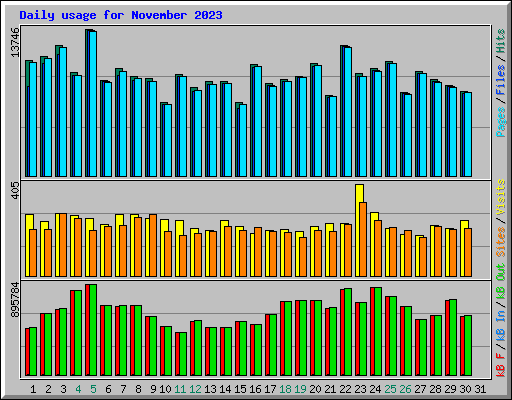This screenshot has height=400, width=512.
Task: Click day 16 on the x-axis
Action: tap(255, 389)
